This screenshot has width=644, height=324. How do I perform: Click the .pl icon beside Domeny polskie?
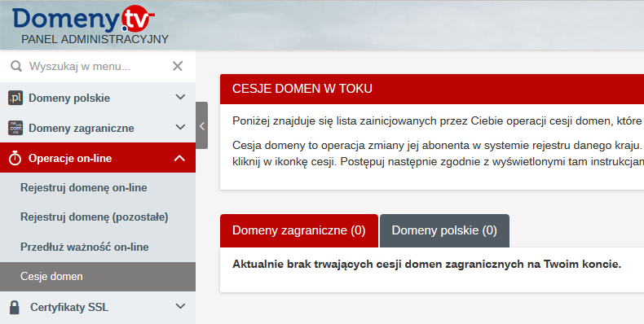(x=15, y=98)
